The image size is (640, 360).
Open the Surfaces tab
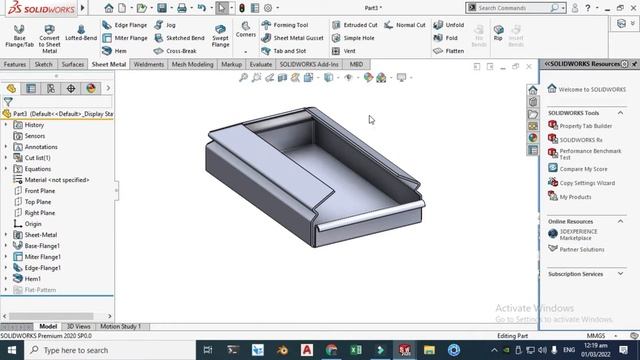[x=73, y=64]
